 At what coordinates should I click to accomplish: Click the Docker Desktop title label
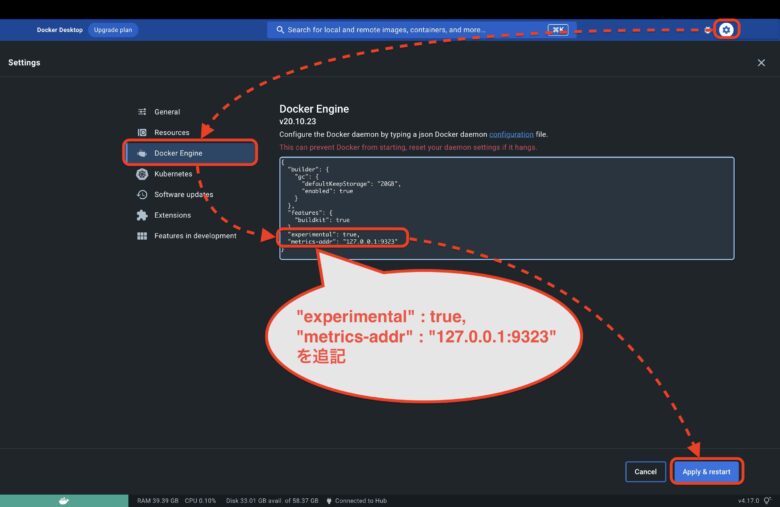coord(60,30)
